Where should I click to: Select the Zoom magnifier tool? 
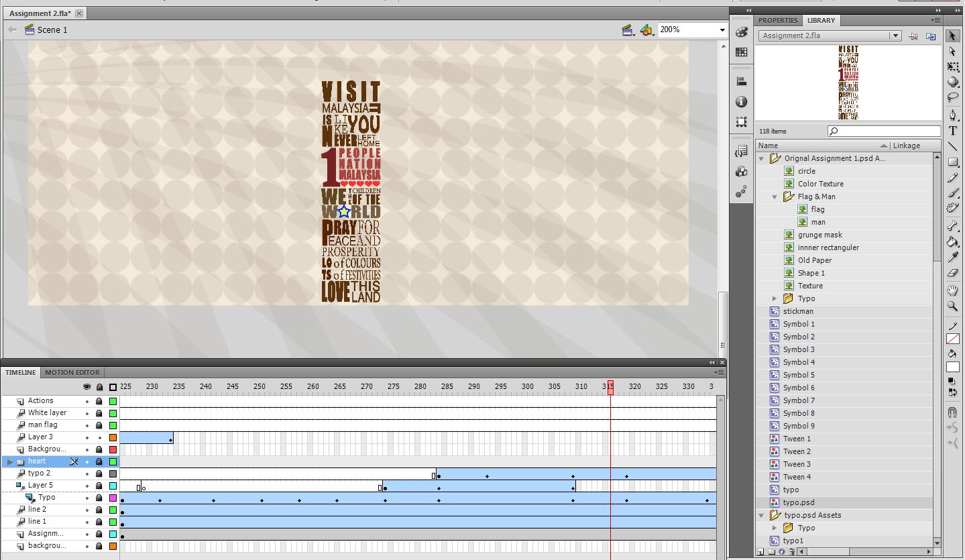952,306
